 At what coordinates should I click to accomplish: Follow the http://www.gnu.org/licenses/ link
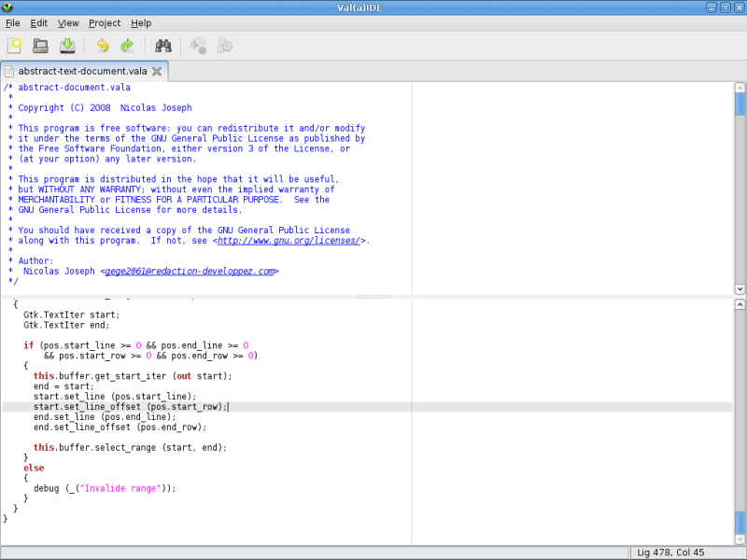pyautogui.click(x=289, y=241)
